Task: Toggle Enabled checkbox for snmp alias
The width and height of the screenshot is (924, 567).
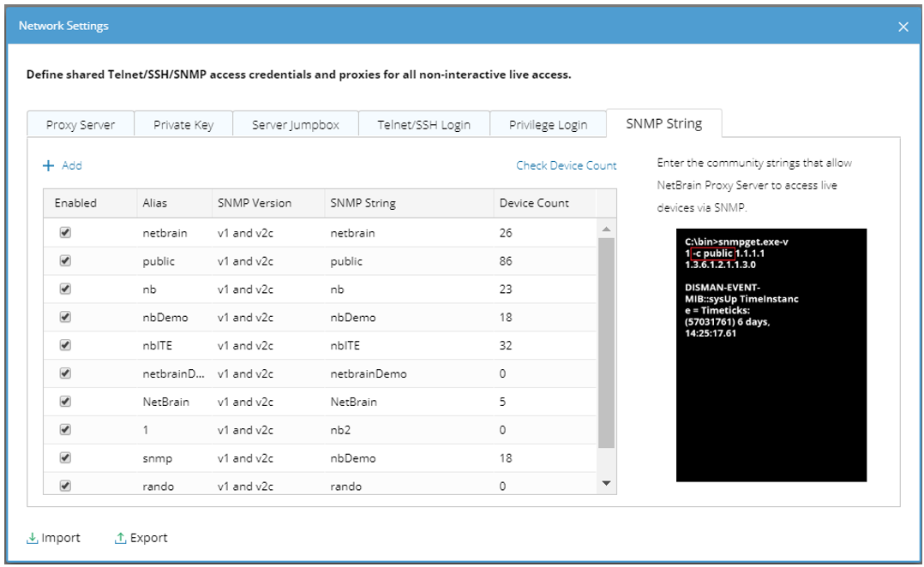Action: (x=65, y=457)
